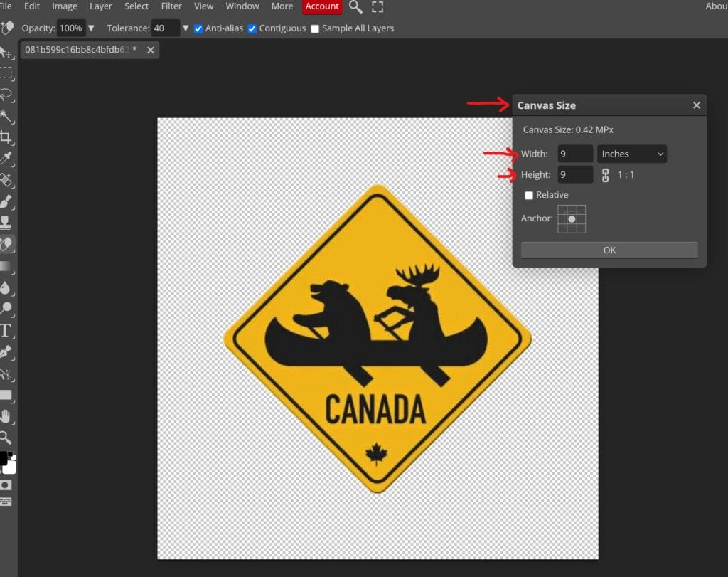Open the More menu

point(282,6)
